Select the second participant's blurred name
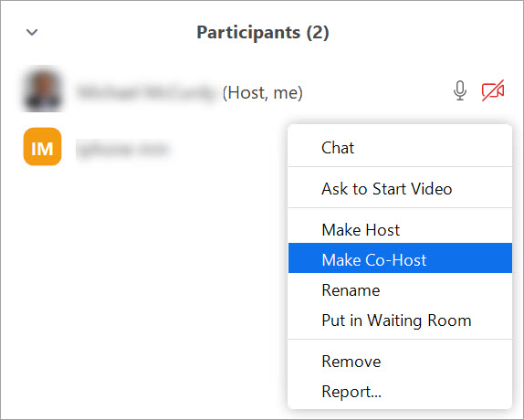 click(122, 149)
